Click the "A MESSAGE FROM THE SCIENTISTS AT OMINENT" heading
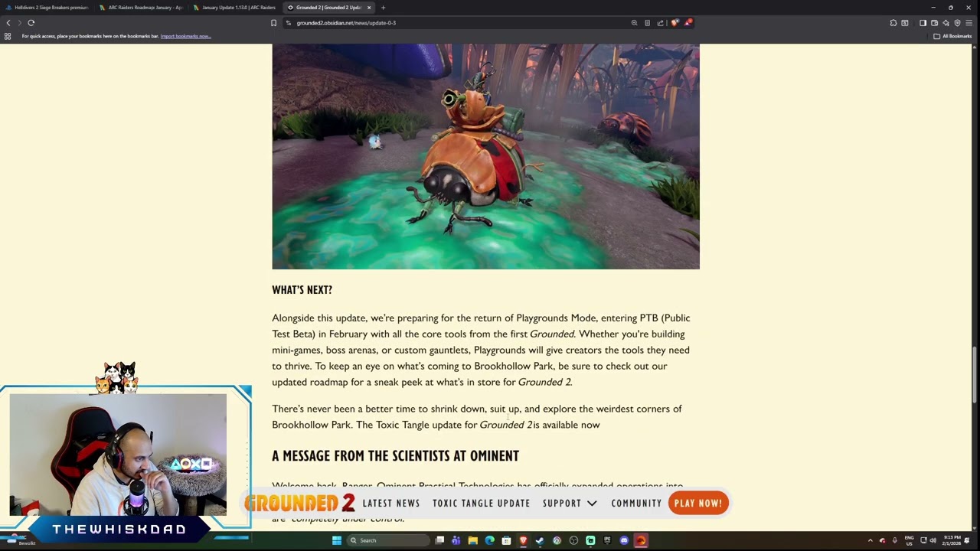The width and height of the screenshot is (980, 551). (x=395, y=456)
